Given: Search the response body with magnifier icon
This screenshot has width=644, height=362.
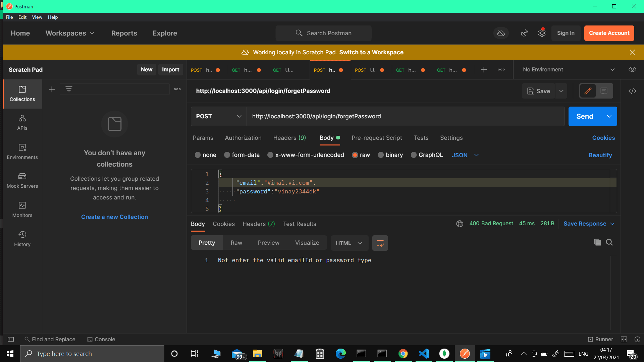Looking at the screenshot, I should coord(609,242).
